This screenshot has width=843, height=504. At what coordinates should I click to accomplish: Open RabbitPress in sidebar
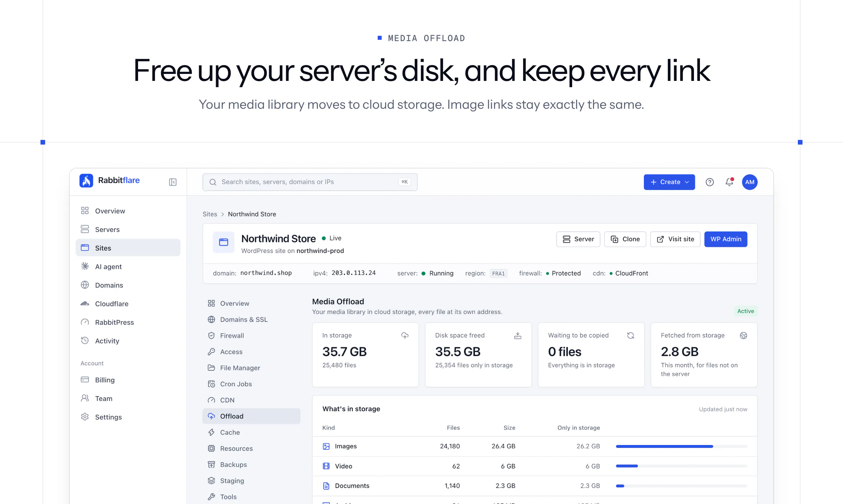pos(128,322)
